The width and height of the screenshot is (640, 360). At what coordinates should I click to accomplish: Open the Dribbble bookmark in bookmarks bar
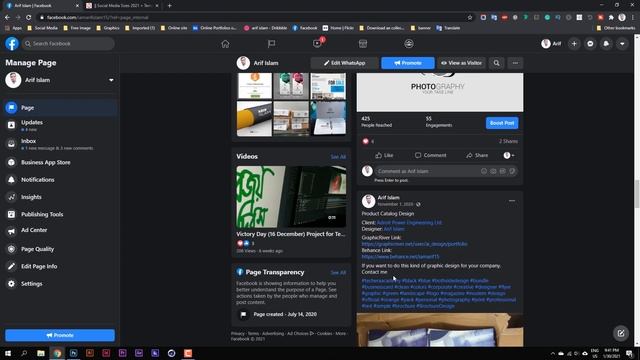point(265,28)
